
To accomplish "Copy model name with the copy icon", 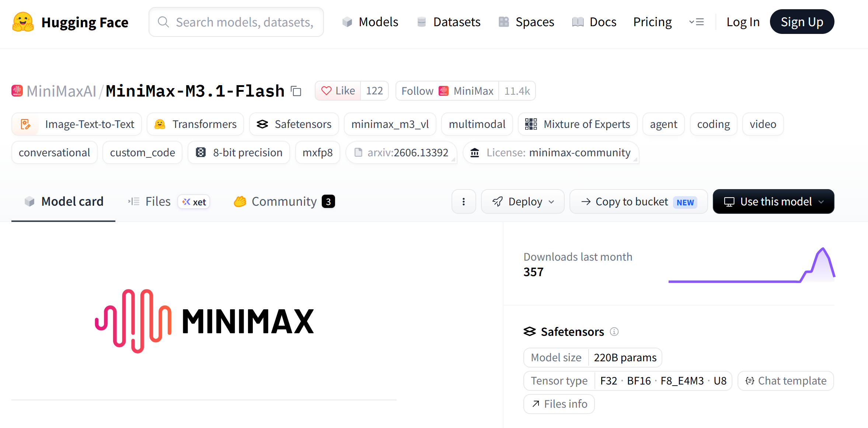I will [x=296, y=91].
